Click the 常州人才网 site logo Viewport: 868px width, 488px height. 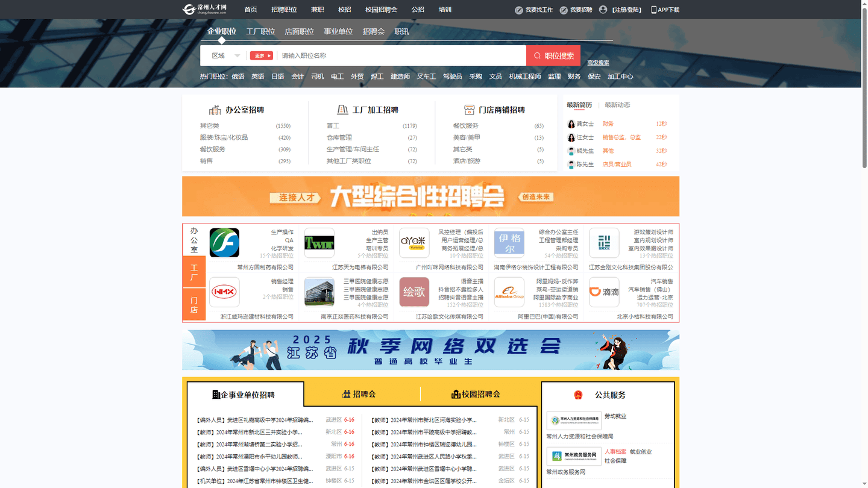pos(205,9)
